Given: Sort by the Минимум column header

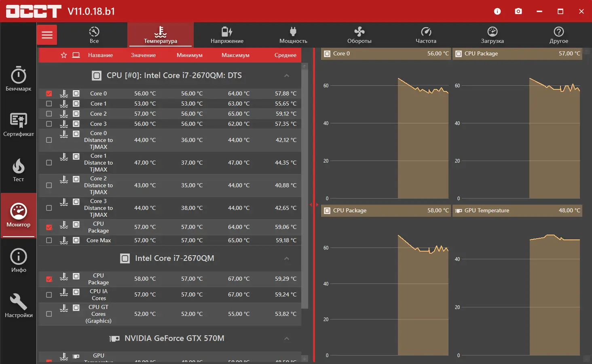Looking at the screenshot, I should [190, 55].
